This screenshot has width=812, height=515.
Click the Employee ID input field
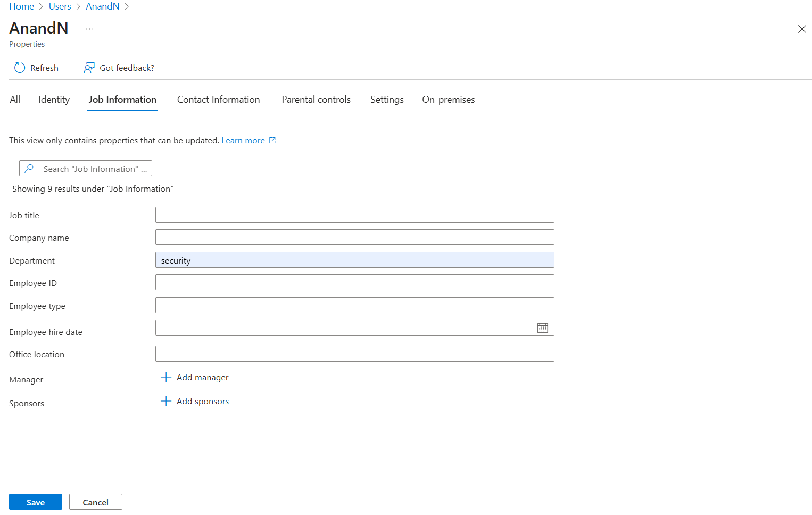pyautogui.click(x=354, y=282)
